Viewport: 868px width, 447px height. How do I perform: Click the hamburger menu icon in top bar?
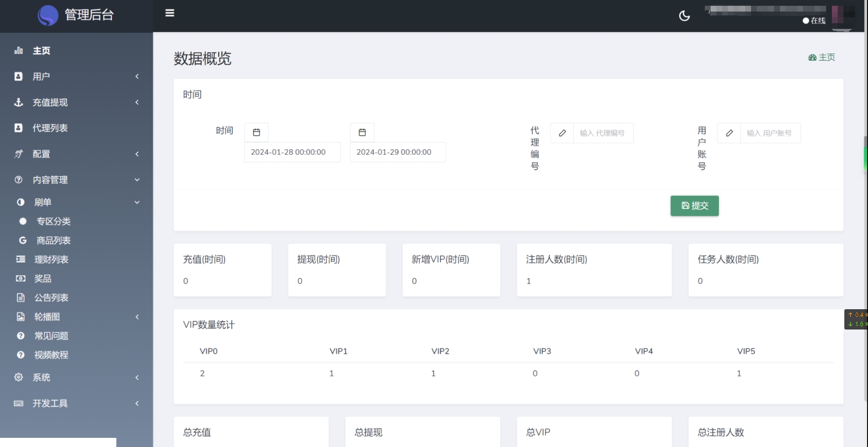pyautogui.click(x=169, y=13)
